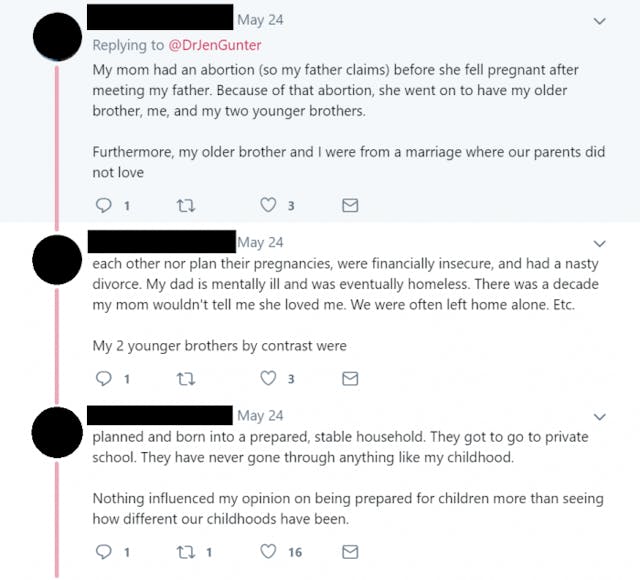
Task: Like the first tweet with 3 likes
Action: [268, 206]
